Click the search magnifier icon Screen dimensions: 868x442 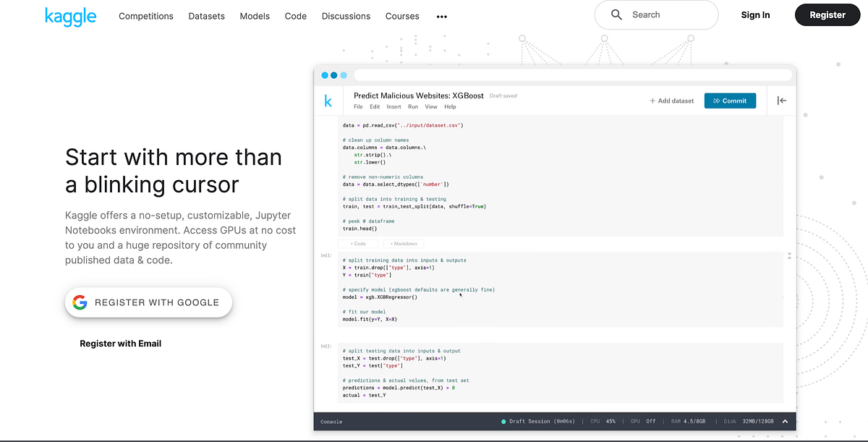click(617, 14)
